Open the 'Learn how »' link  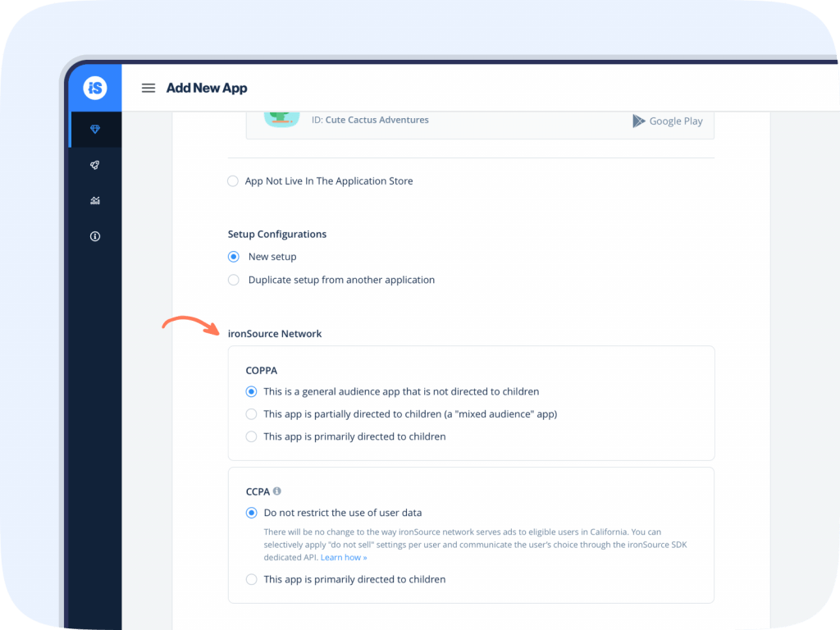coord(343,557)
